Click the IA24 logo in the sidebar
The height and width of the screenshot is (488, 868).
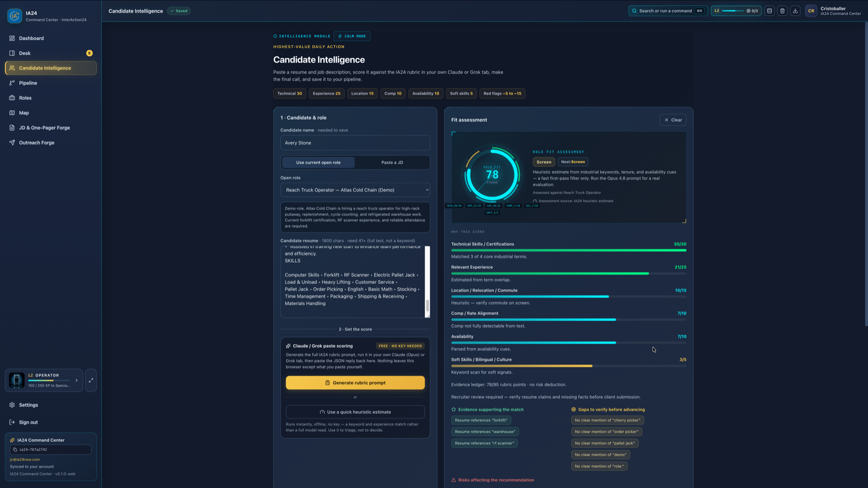coord(14,16)
